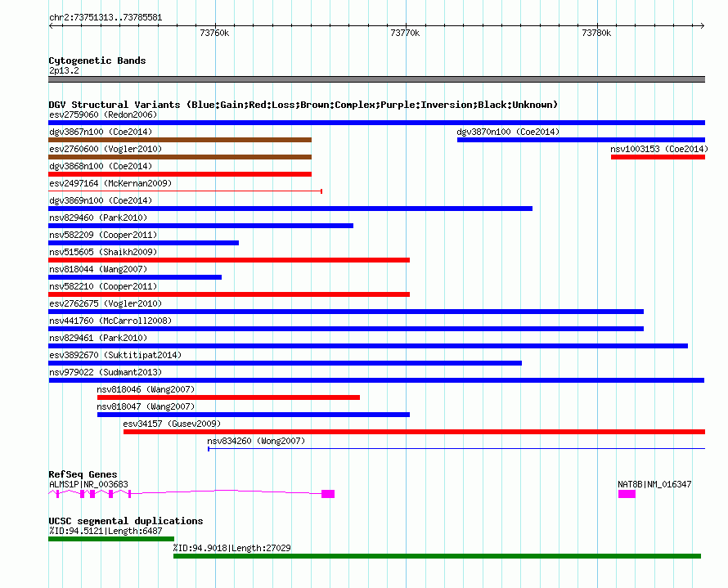
Task: Select the dgv3870n100 blue gain bar
Action: pyautogui.click(x=581, y=140)
